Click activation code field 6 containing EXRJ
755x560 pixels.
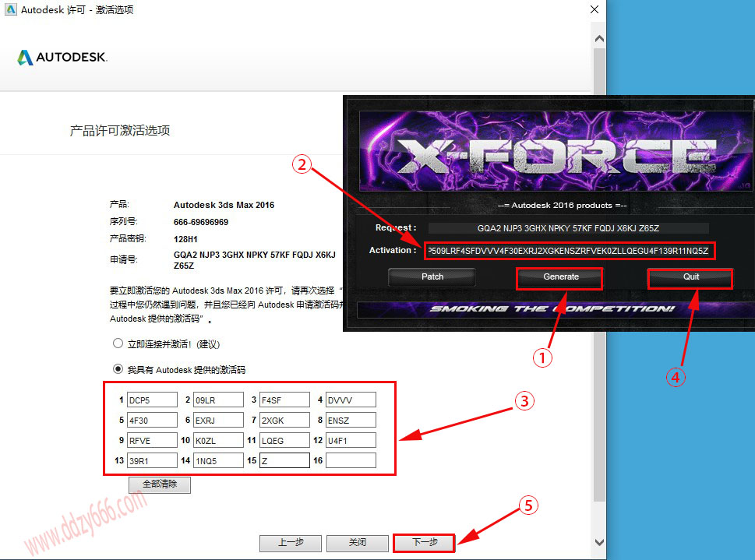tap(218, 420)
